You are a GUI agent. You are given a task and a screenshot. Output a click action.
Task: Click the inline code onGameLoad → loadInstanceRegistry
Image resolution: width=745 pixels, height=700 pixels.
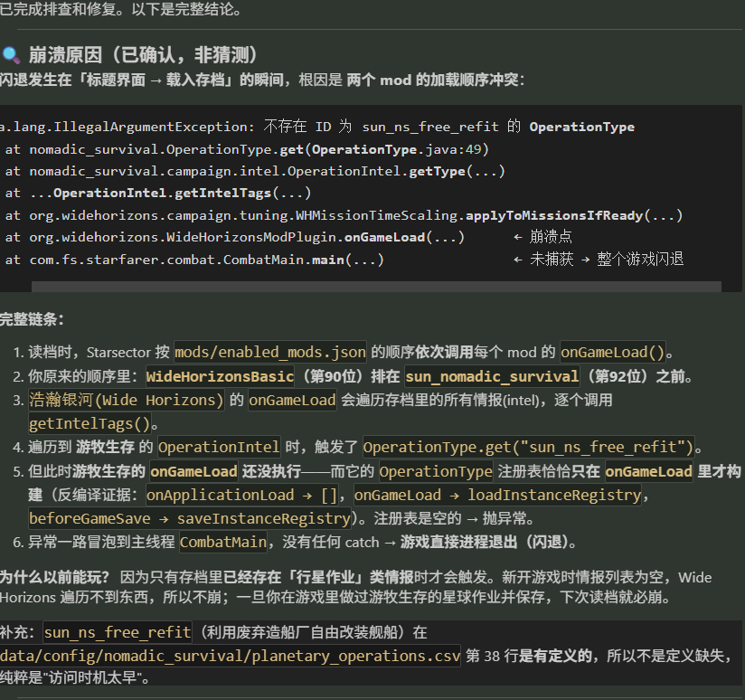(497, 496)
